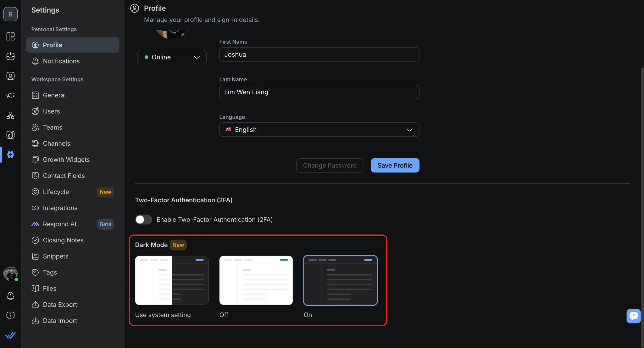This screenshot has width=644, height=348.
Task: Open the Broadcasts megaphone icon in left rail
Action: [10, 95]
